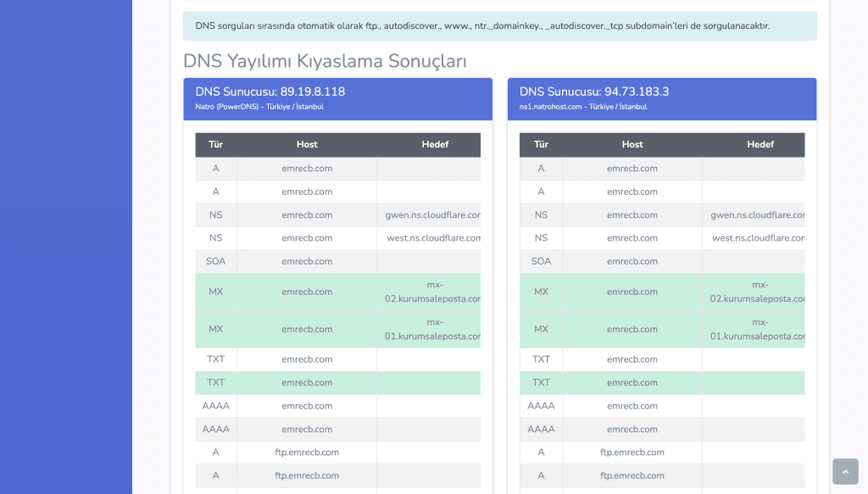Click west.ns.cloudflare.com in the right table

[758, 238]
